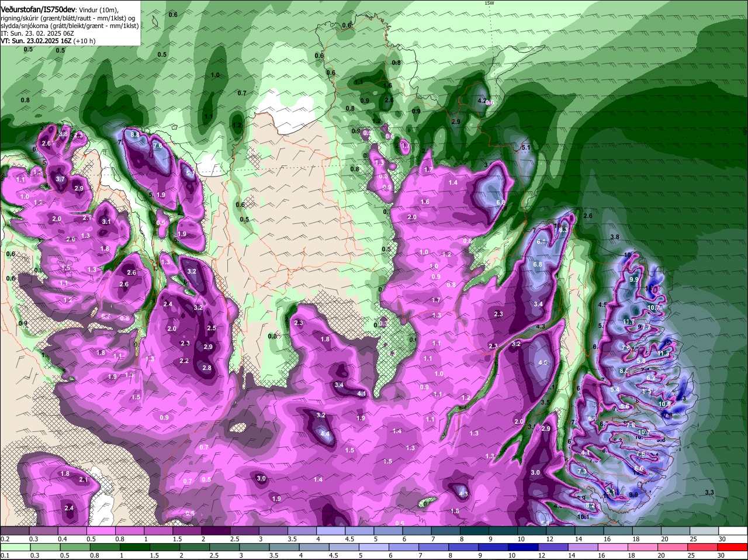Pick the dark teal upper swatch between 8 and 9
Screen dimensions: 748x560
[475, 530]
